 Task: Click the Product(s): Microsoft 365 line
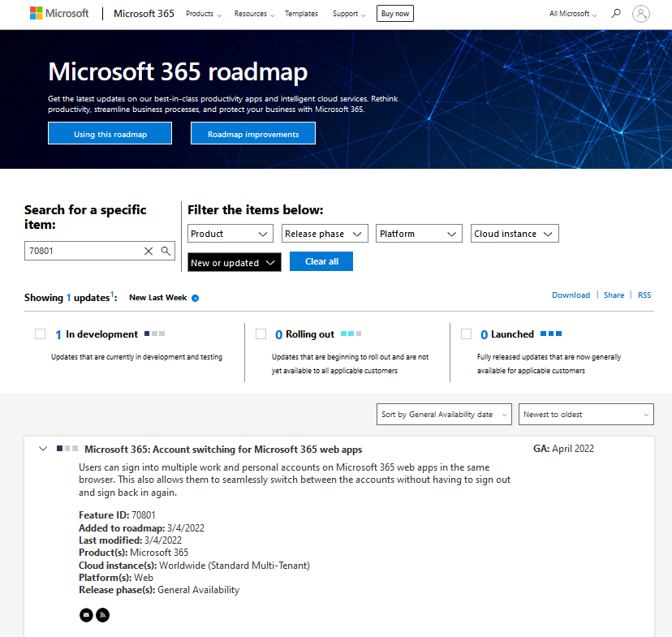coord(133,553)
